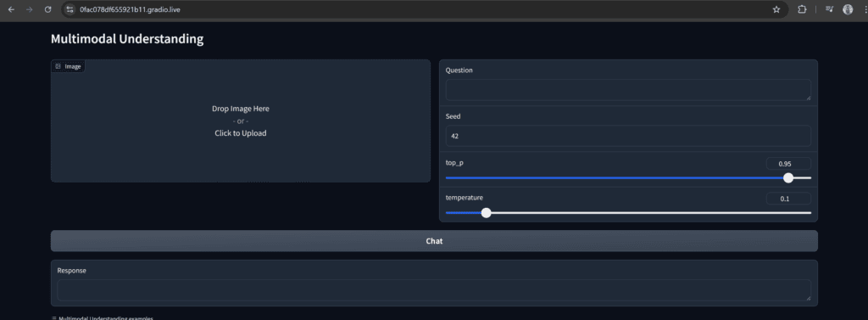Open the Chrome profile avatar

848,9
